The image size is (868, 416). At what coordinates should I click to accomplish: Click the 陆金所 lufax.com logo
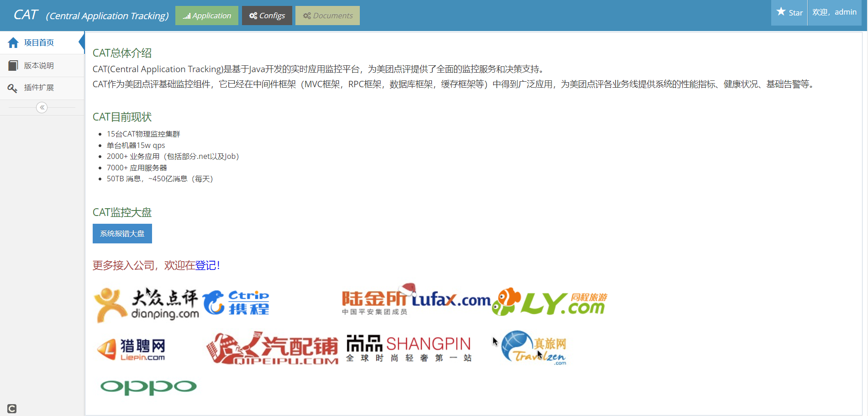pos(416,300)
